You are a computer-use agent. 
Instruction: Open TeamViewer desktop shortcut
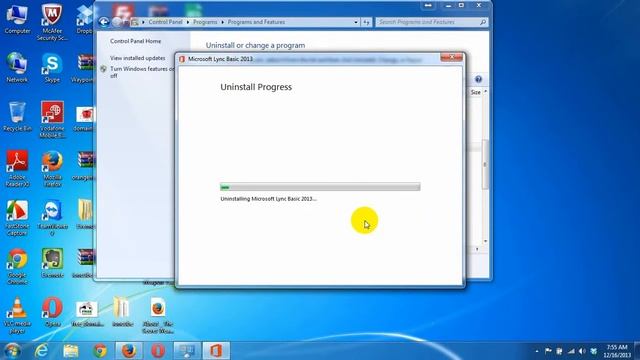[x=52, y=217]
